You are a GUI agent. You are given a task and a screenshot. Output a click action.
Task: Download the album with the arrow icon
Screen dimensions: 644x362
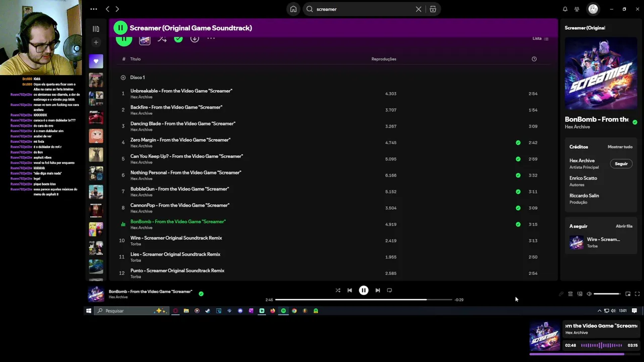tap(195, 39)
